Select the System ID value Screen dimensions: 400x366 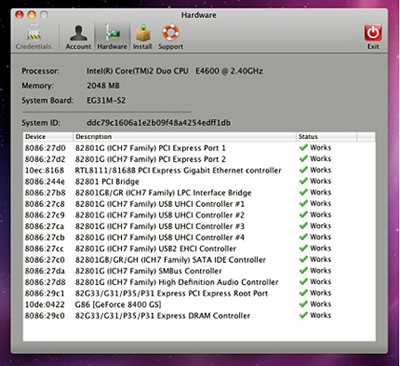158,123
